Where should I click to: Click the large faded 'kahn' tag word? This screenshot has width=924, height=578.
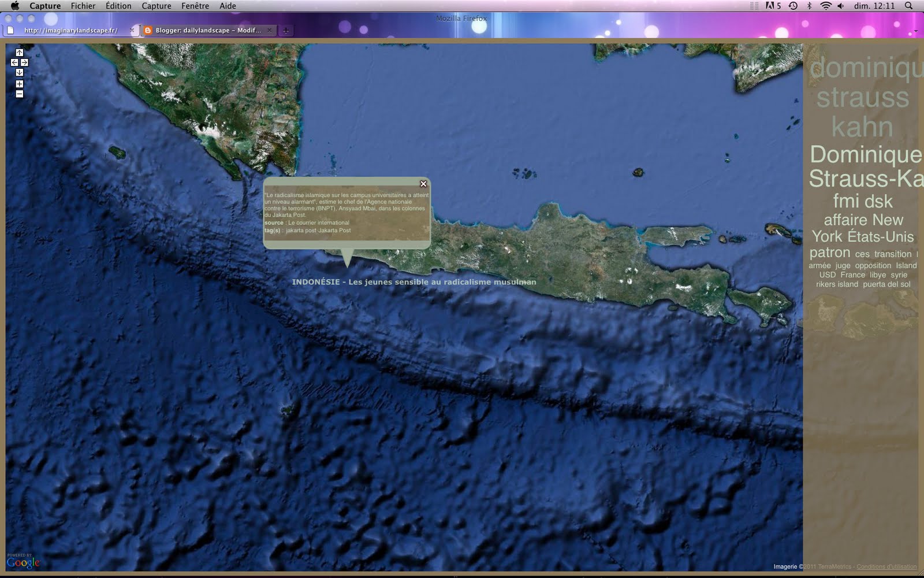pos(862,127)
